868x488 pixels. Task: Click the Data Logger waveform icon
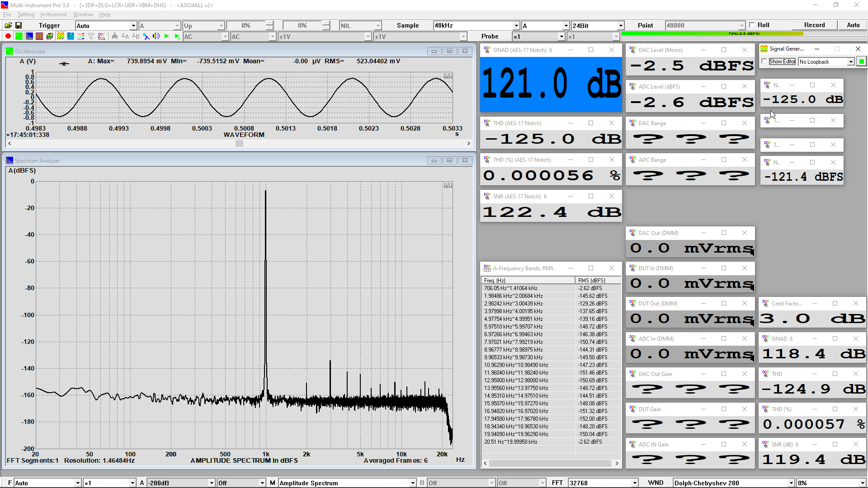[x=81, y=36]
